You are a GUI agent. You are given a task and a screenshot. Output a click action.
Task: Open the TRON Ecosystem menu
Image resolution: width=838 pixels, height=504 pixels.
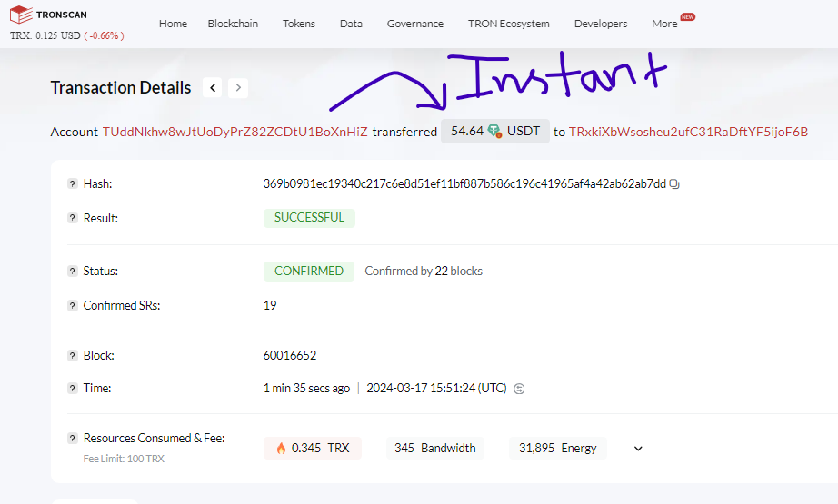coord(509,24)
